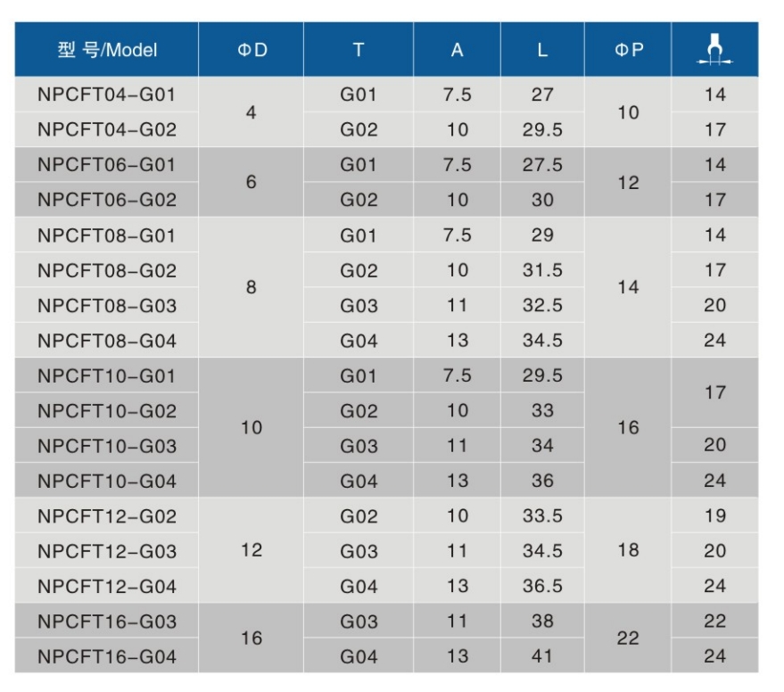Click the T column header

pyautogui.click(x=359, y=50)
